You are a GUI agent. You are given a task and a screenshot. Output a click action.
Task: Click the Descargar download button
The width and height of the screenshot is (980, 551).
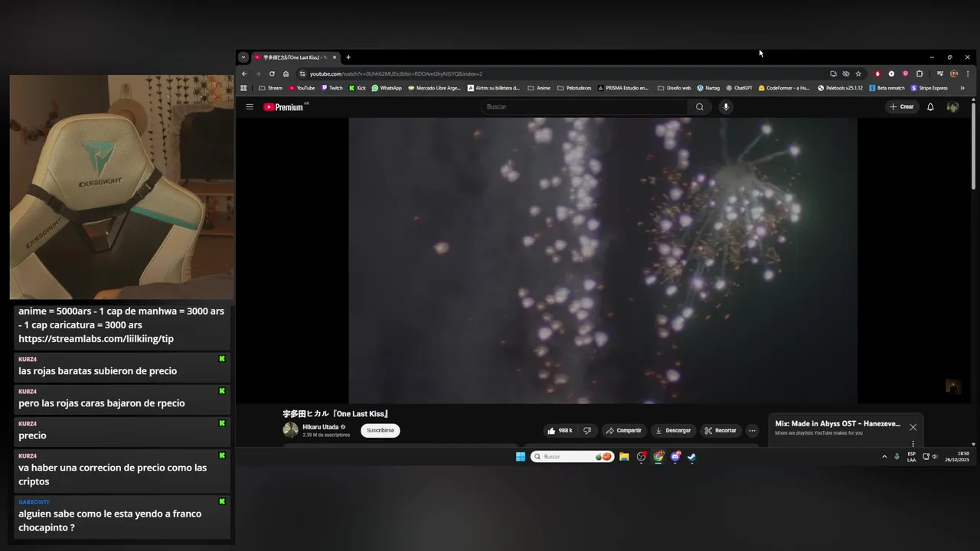[674, 431]
